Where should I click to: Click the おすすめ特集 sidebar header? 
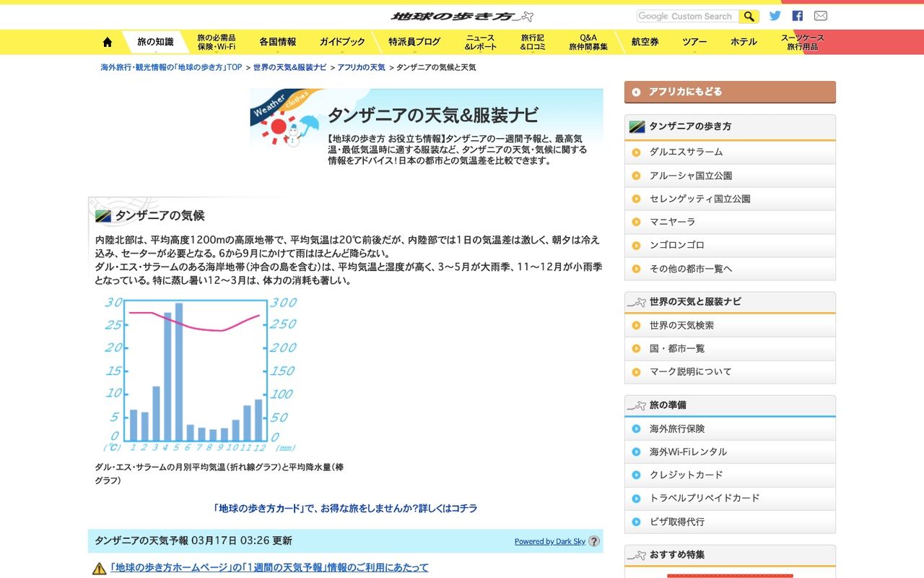[730, 555]
